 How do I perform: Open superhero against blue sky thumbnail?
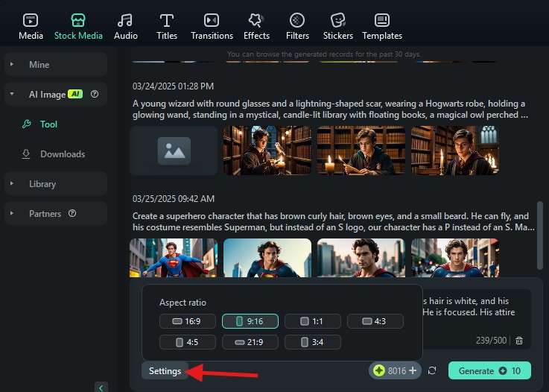point(267,258)
